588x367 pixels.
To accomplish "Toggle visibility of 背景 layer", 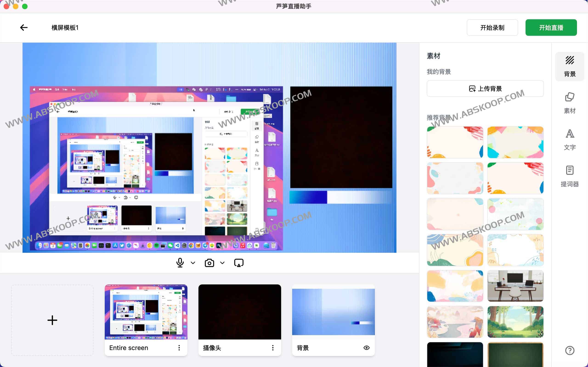I will pyautogui.click(x=366, y=348).
